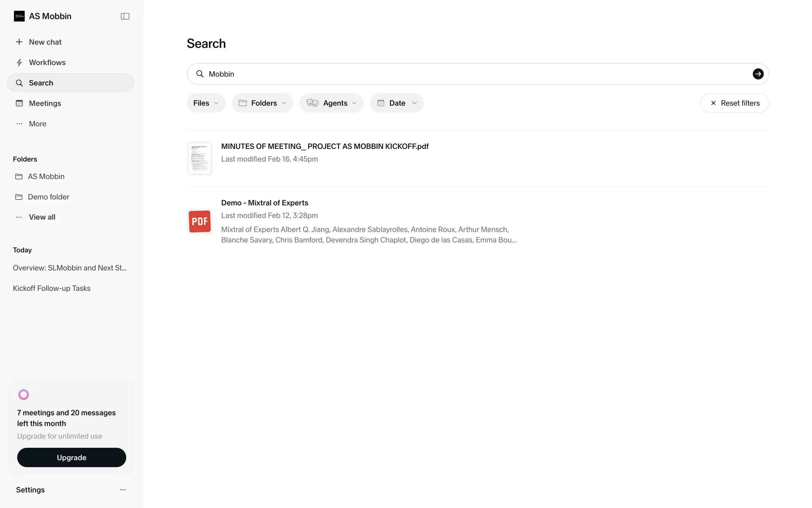Open the Date filter dropdown
This screenshot has height=508, width=812.
pos(396,103)
